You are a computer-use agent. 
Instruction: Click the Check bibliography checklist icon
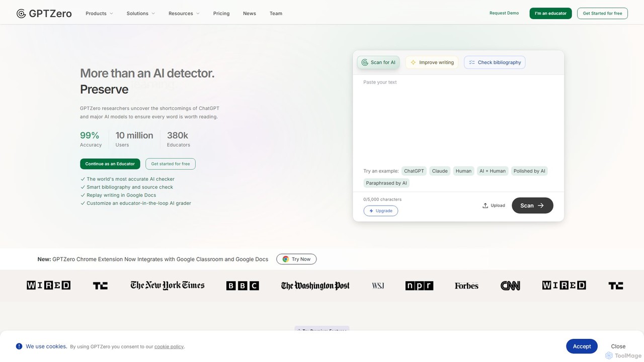(x=472, y=62)
